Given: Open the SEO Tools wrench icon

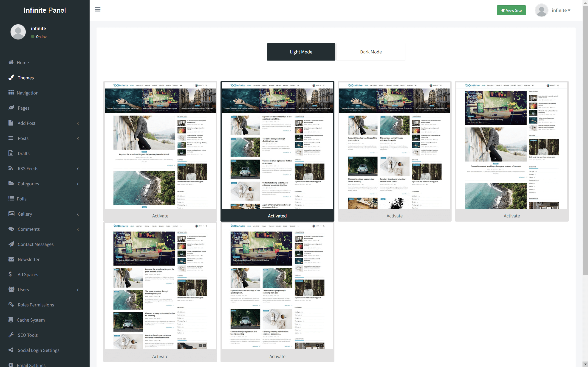Looking at the screenshot, I should 11,335.
